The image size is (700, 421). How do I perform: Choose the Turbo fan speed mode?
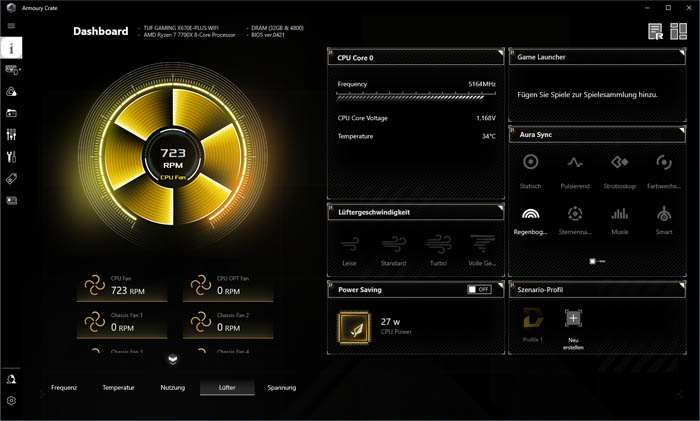coord(438,251)
